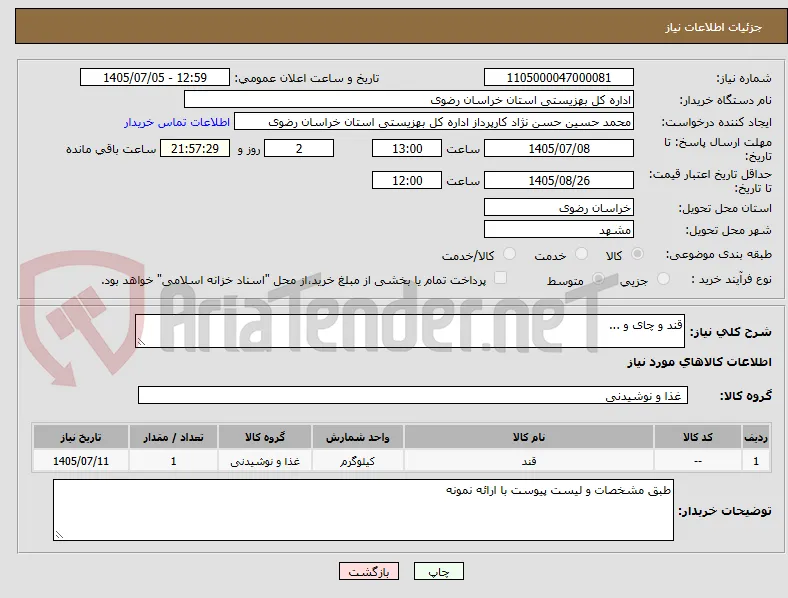Screen dimensions: 788x598
Task: Click the گروه کالا column header
Action: click(x=265, y=437)
